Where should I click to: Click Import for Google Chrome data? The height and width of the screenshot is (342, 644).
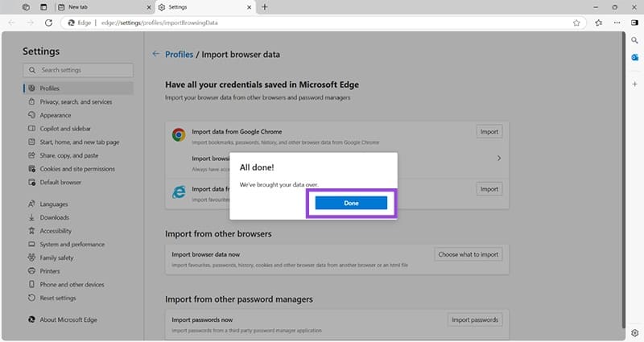point(489,132)
